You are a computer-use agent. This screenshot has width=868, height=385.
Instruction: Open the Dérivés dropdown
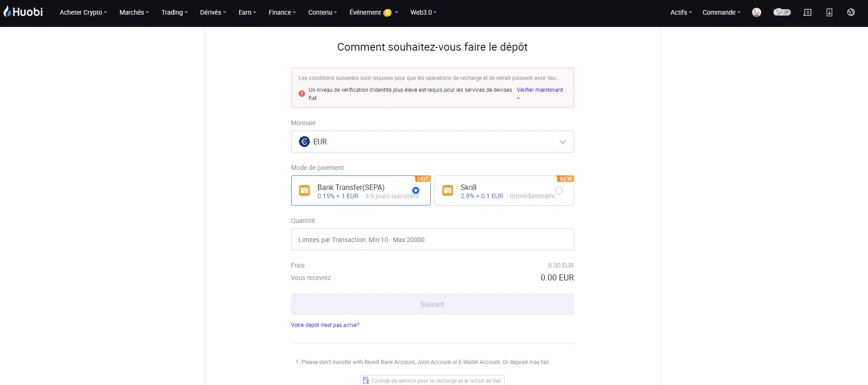[213, 12]
